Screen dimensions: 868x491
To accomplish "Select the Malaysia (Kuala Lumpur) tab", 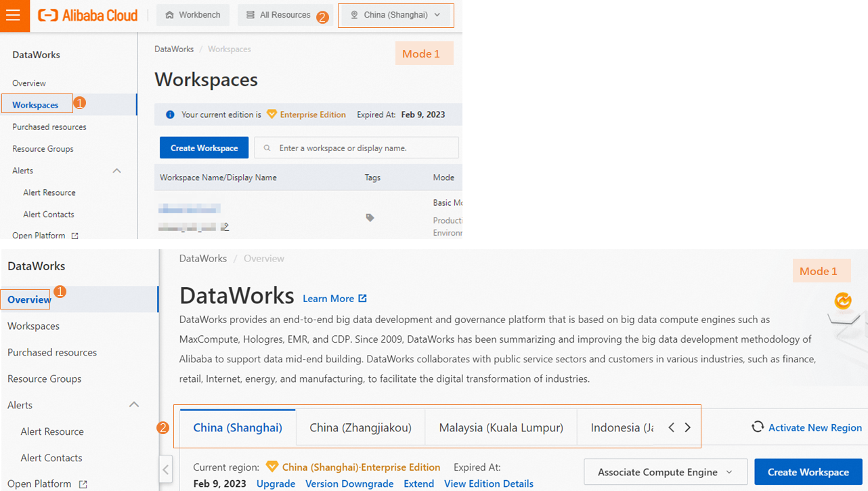I will click(500, 427).
